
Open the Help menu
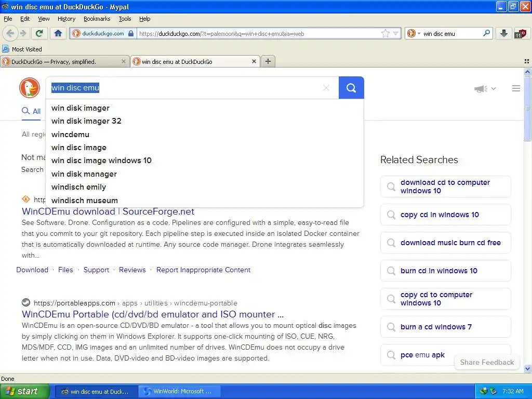[x=144, y=19]
